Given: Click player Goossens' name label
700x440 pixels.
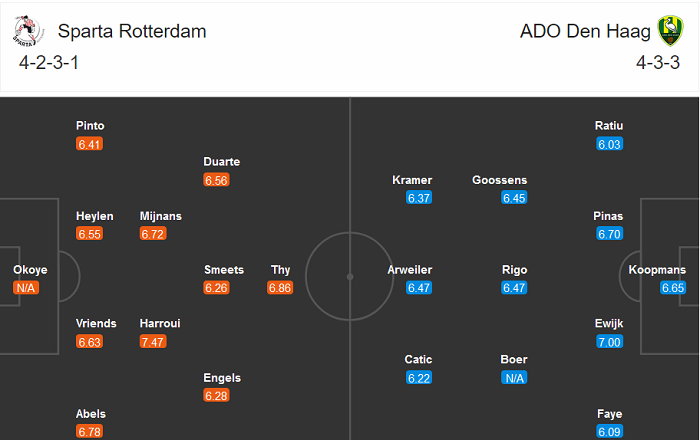Looking at the screenshot, I should (499, 180).
